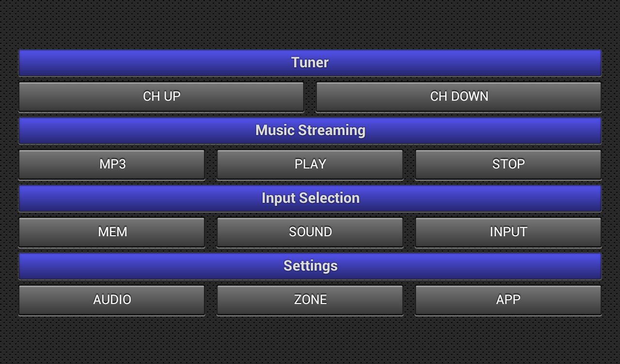Screen dimensions: 620x364
Task: Stop music with the STOP button
Action: click(508, 164)
